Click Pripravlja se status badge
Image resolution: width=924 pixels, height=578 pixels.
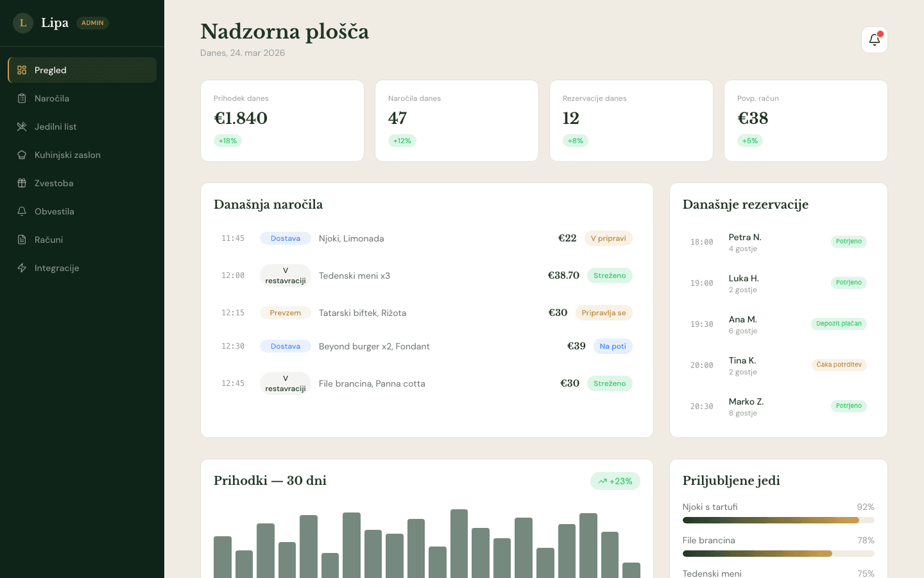[604, 313]
